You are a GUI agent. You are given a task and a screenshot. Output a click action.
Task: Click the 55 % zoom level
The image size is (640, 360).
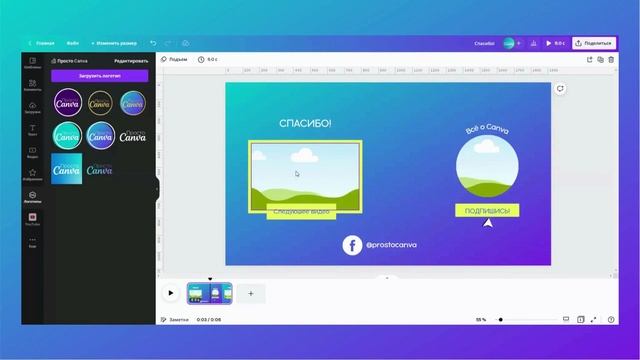(481, 320)
